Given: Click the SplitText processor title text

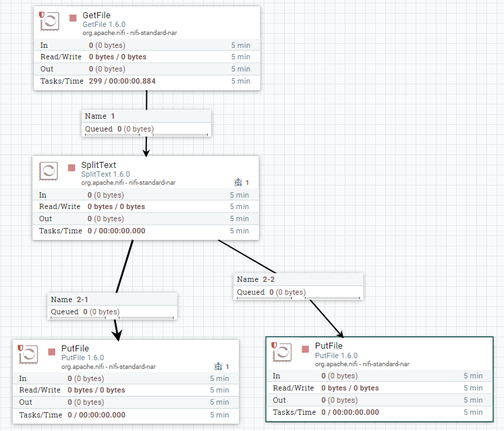Looking at the screenshot, I should [x=100, y=165].
